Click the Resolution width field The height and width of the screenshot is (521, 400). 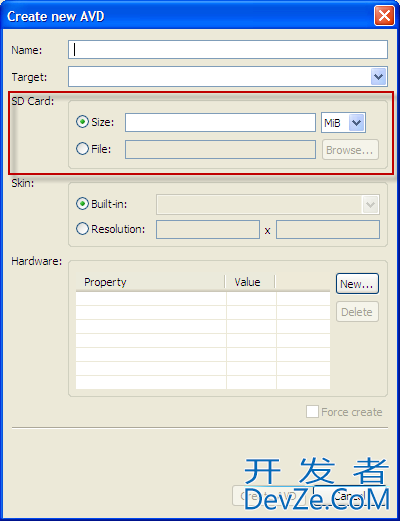pos(208,229)
